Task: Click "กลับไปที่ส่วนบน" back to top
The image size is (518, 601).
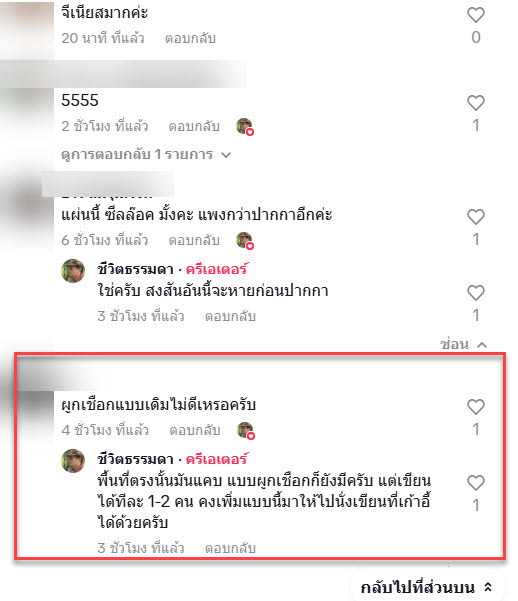Action: [426, 587]
